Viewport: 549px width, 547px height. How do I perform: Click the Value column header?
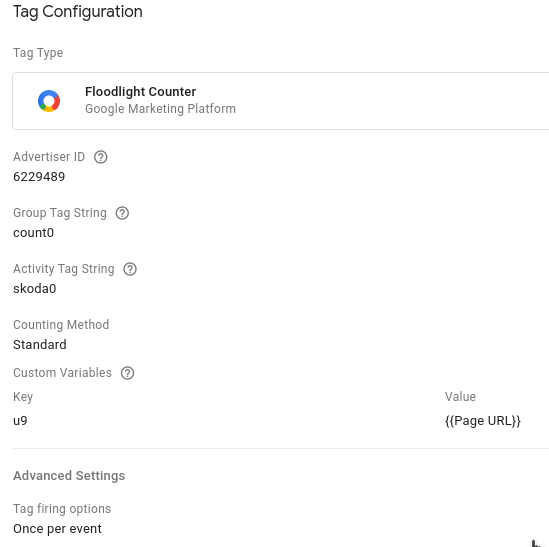pyautogui.click(x=460, y=397)
